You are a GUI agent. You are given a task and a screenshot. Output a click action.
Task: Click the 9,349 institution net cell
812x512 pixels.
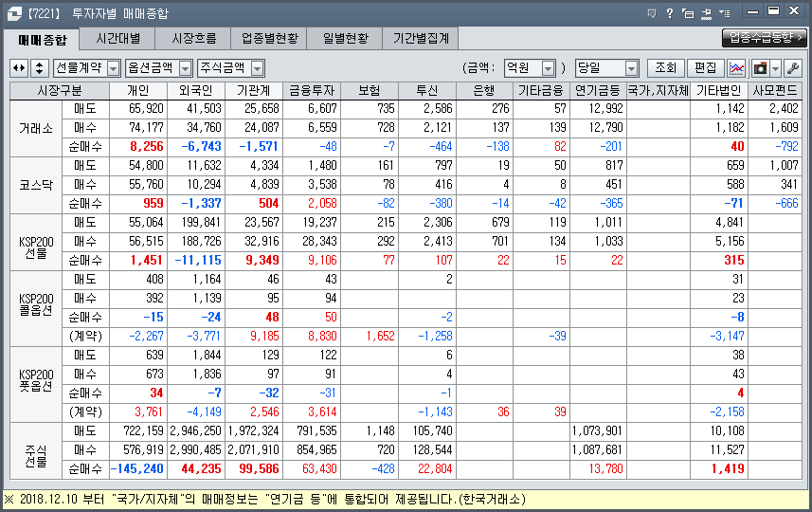coord(254,261)
